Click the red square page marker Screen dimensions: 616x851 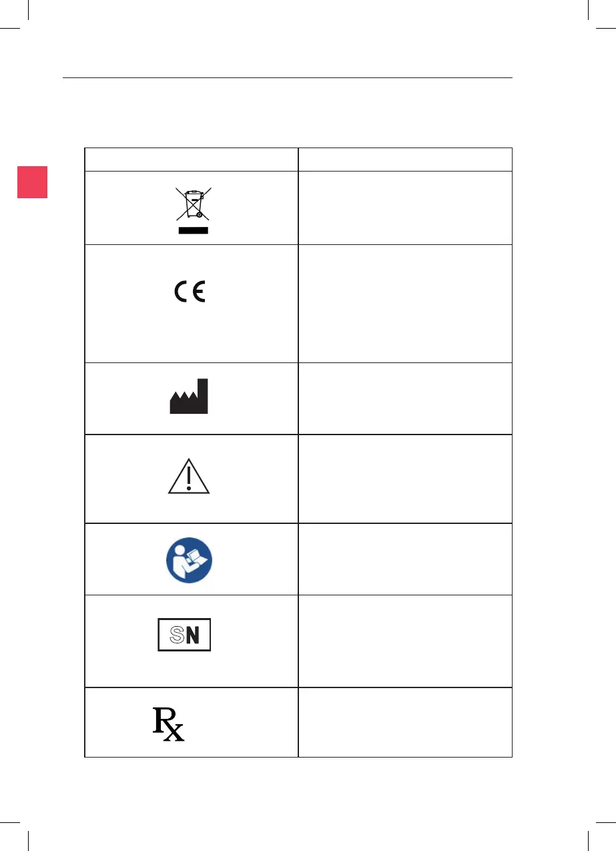(31, 182)
